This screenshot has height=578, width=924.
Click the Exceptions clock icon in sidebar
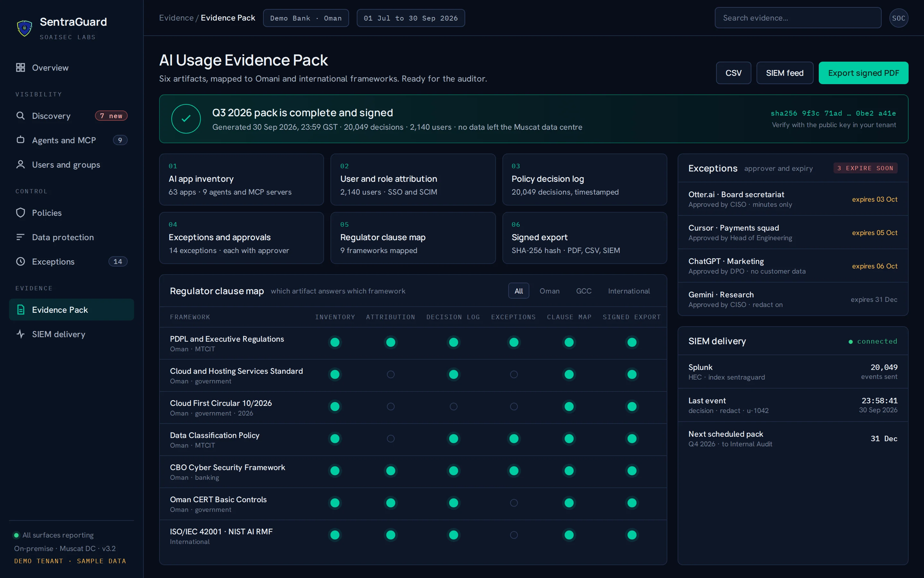point(21,261)
